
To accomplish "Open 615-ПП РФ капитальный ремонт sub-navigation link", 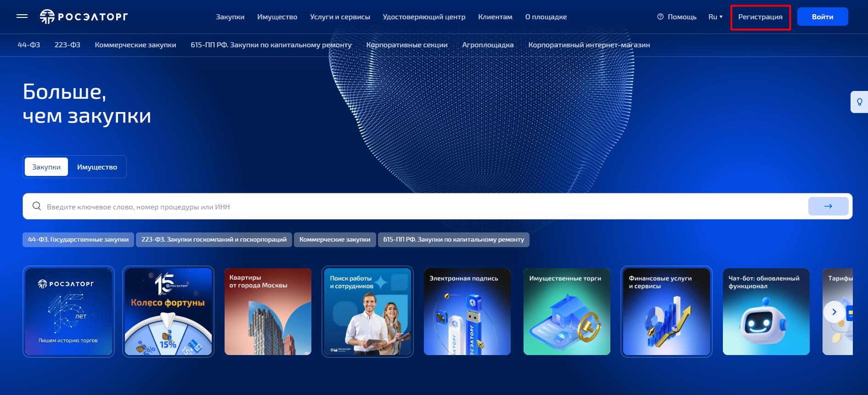I will pyautogui.click(x=271, y=45).
